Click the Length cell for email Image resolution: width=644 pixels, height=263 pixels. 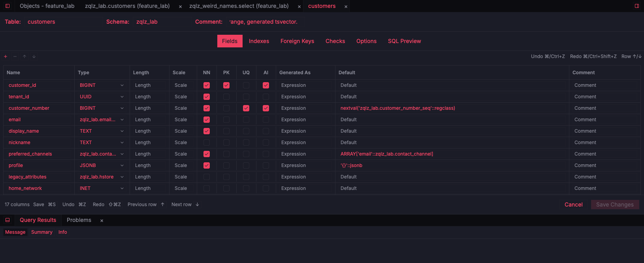tap(149, 120)
